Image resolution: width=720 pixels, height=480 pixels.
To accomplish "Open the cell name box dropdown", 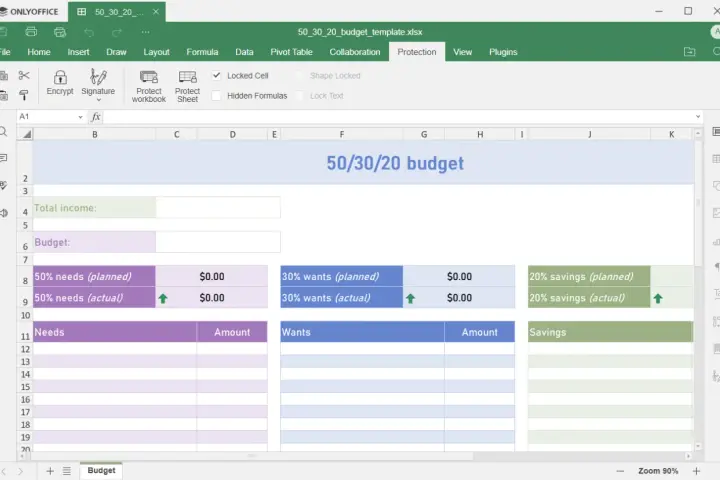I will tap(80, 117).
